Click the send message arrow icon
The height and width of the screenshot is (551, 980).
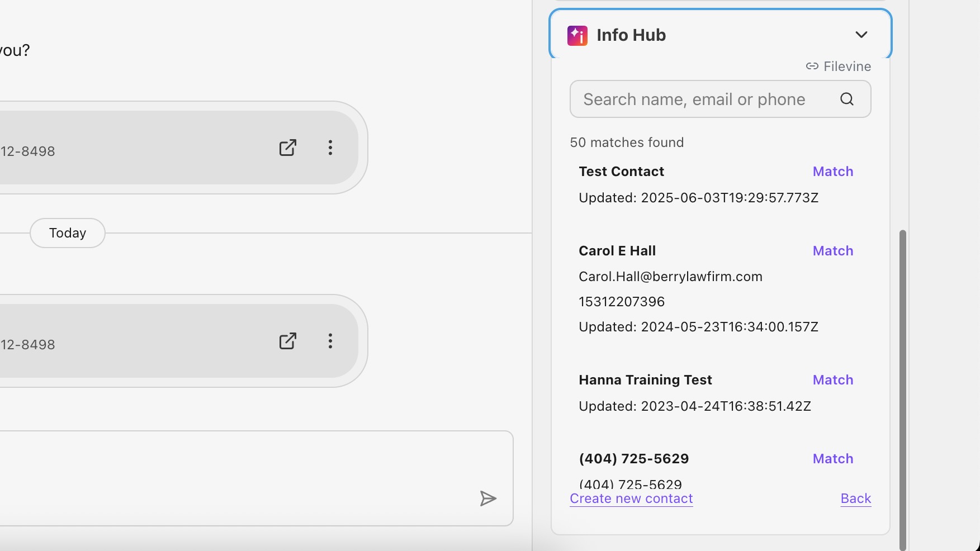[488, 498]
